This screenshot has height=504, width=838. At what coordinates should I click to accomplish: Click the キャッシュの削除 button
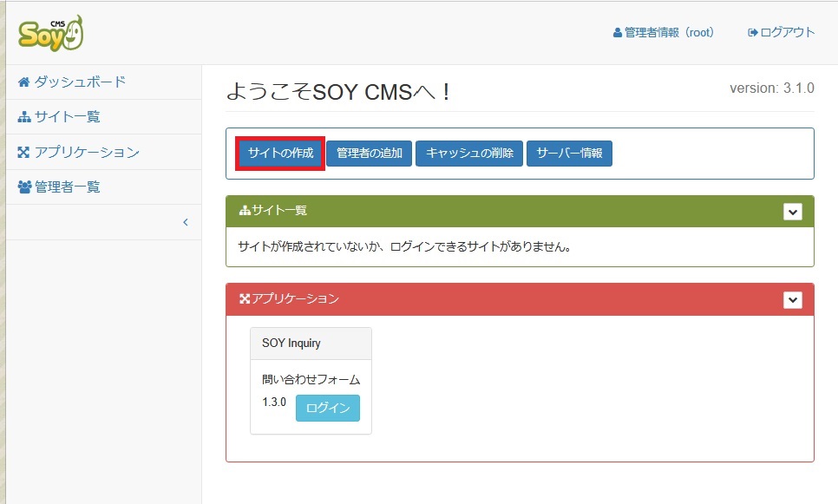point(469,154)
